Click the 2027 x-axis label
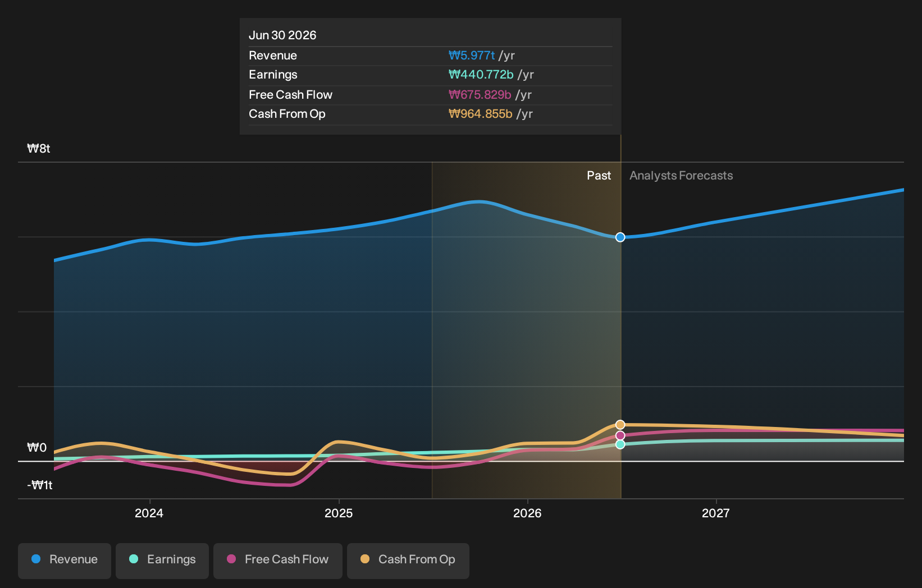 pyautogui.click(x=716, y=513)
